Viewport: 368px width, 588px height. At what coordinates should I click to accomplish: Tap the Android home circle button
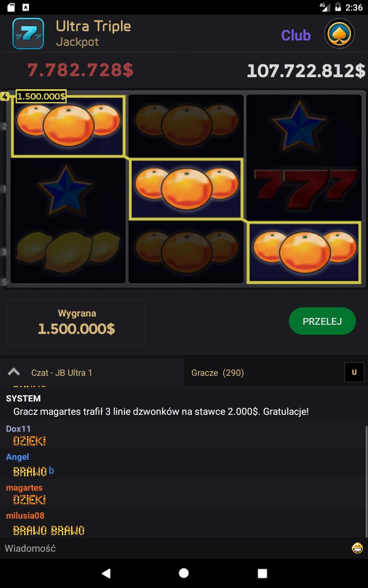point(184,573)
